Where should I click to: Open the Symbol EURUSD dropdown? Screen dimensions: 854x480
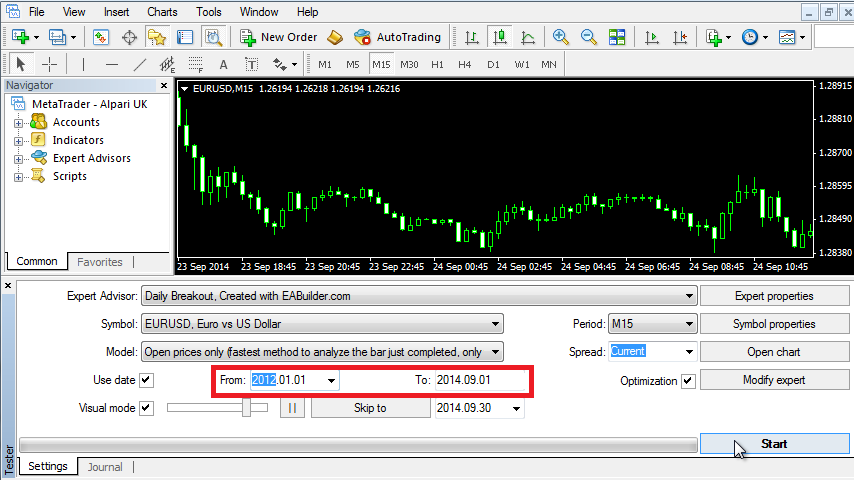(x=322, y=324)
